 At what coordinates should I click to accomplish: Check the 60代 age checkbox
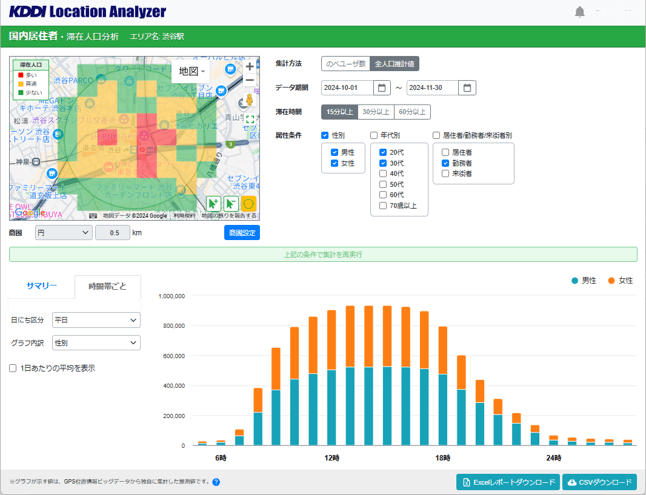pyautogui.click(x=383, y=195)
